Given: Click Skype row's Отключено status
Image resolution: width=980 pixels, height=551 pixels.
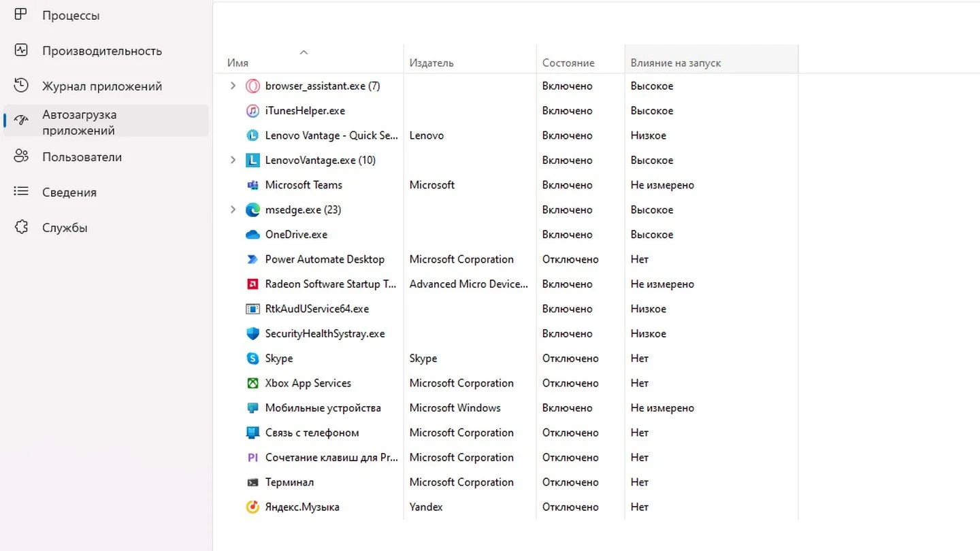Looking at the screenshot, I should coord(570,358).
